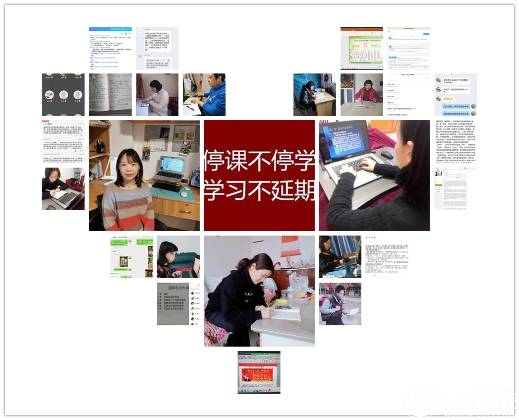Select photo of man in blue hoodie
Screen dimensions: 519x420
coord(204,95)
